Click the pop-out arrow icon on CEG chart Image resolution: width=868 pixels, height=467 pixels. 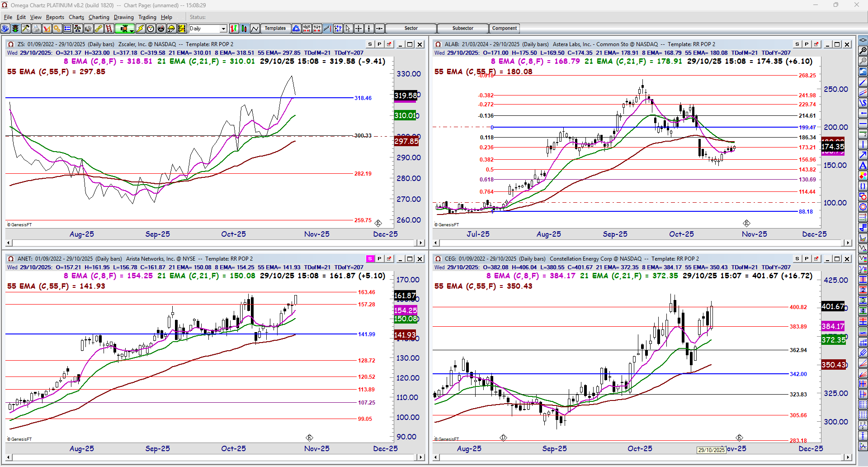click(816, 259)
